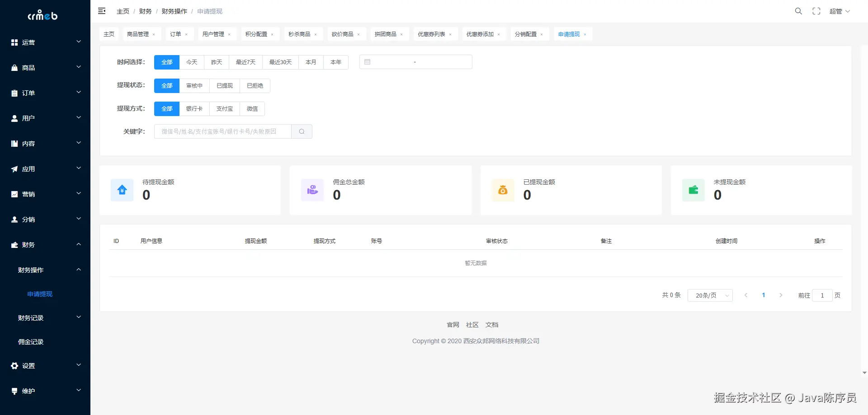Click the 佣金总金额 purple card icon

pos(312,190)
